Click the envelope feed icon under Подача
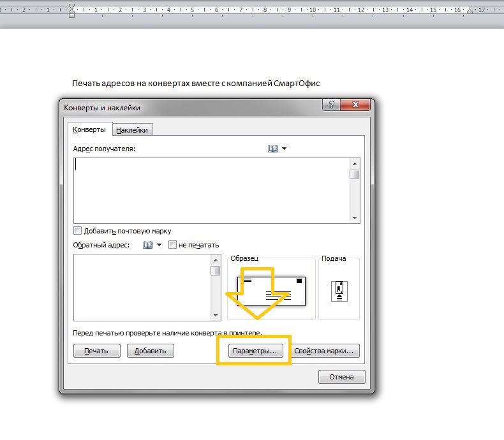Viewport: 504px width, 440px height. click(x=339, y=291)
